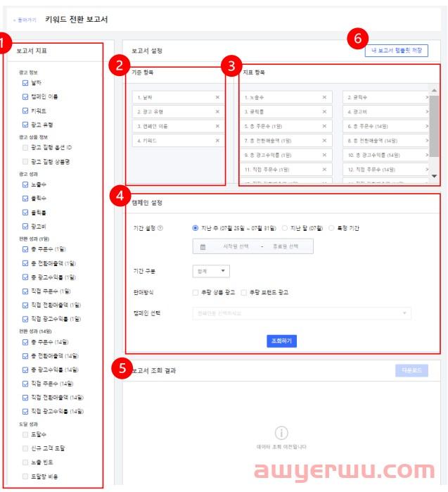
Task: Check the 쿠팡 브랜드 광고 option
Action: click(x=243, y=292)
